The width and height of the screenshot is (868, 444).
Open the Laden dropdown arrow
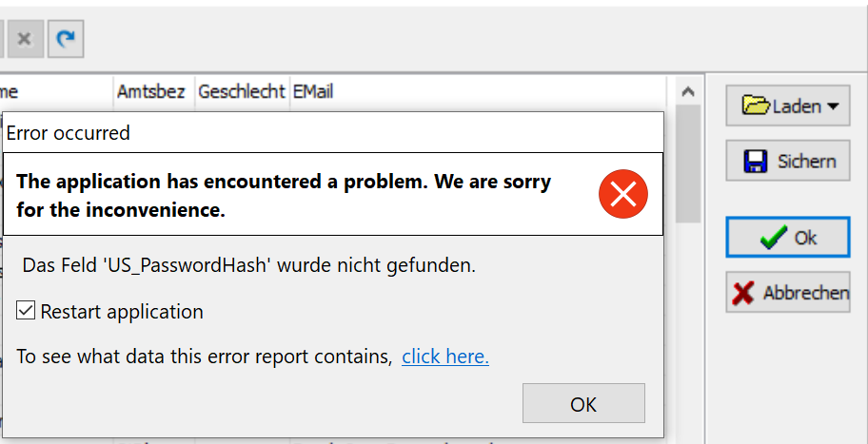point(833,106)
